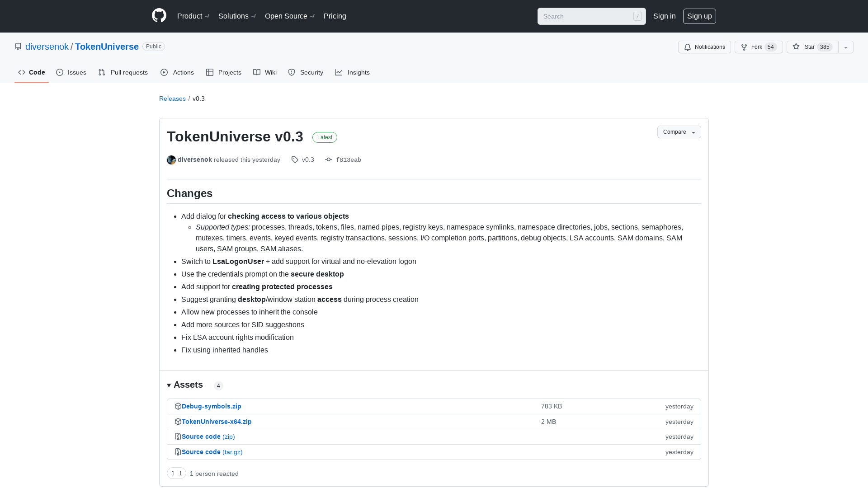Click the 783 KB file size

(552, 406)
